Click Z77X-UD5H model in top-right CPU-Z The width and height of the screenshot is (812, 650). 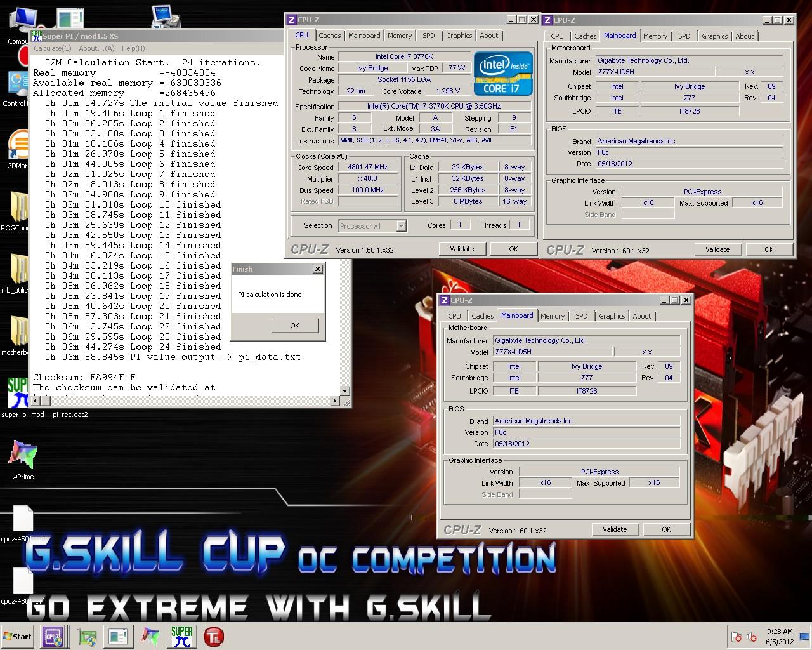point(655,72)
